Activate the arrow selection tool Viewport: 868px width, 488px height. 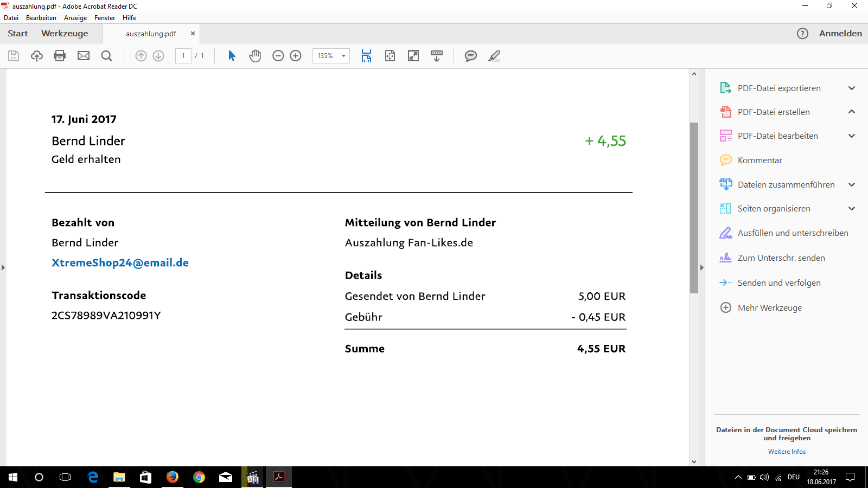pos(232,56)
